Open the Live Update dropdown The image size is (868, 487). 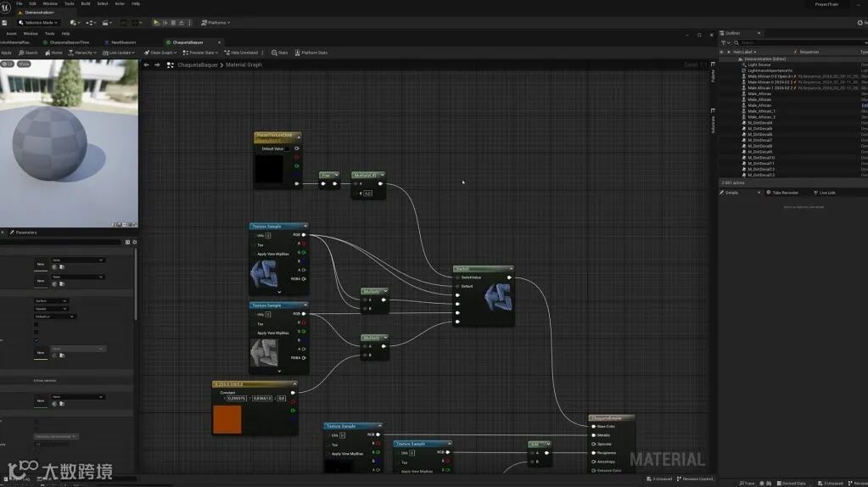(x=119, y=53)
